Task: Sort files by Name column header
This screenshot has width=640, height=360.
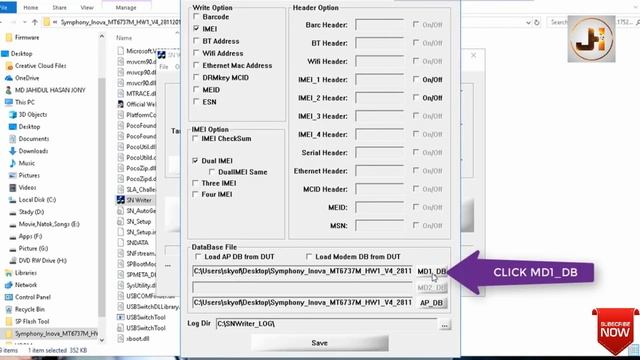Action: click(x=124, y=38)
